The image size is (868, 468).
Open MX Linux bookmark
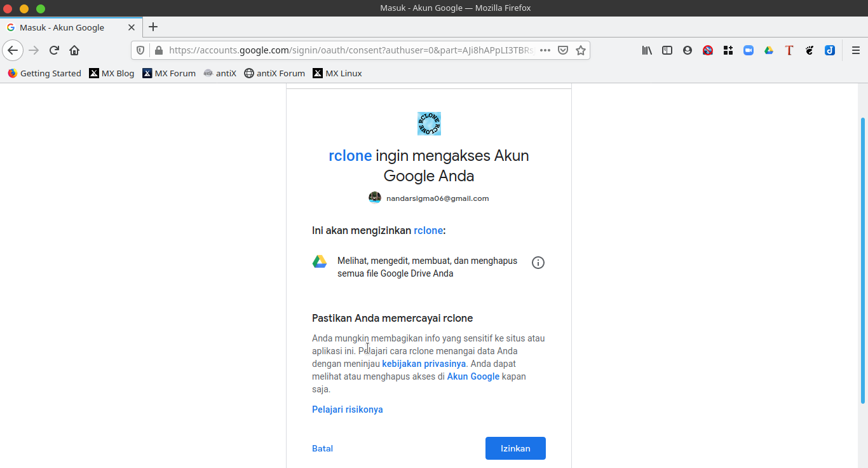pos(337,73)
